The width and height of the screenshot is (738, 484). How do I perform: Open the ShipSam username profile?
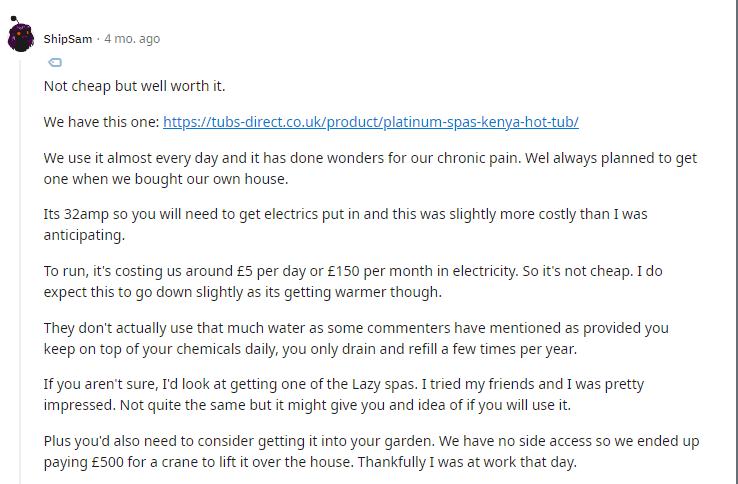coord(68,39)
